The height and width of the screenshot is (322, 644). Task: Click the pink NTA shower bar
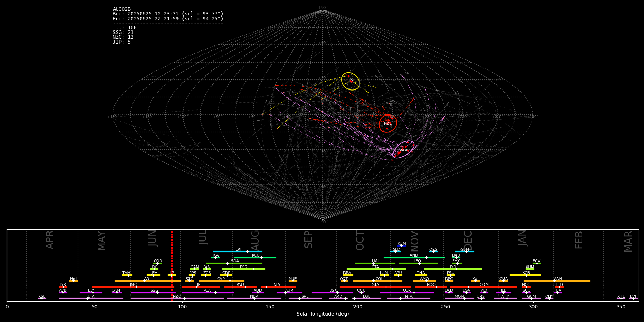click(409, 298)
